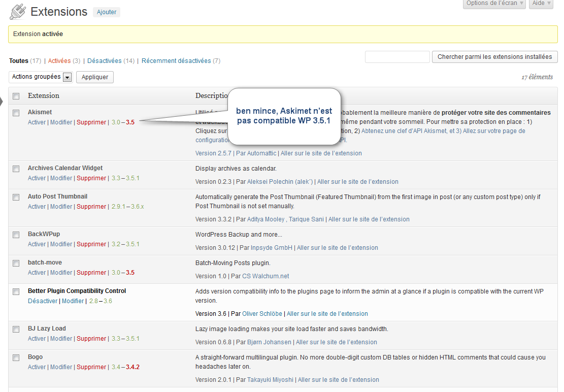The width and height of the screenshot is (564, 392).
Task: Check the Akismet plugin checkbox
Action: 16,113
